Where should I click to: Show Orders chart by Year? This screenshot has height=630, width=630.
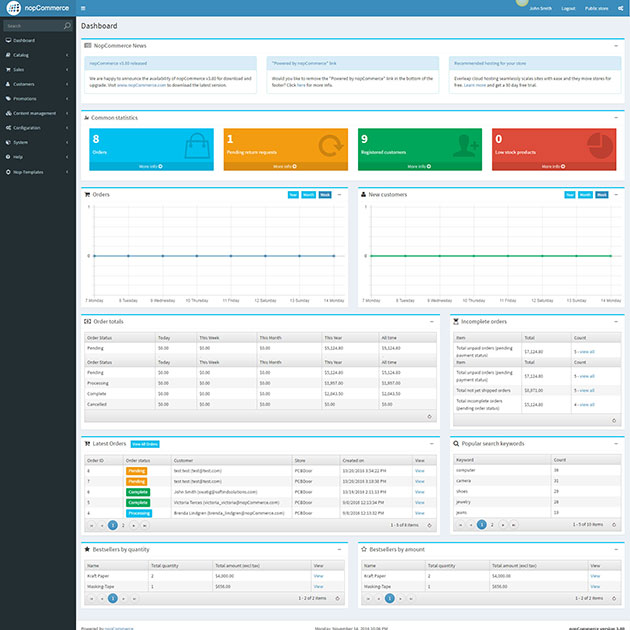tap(293, 195)
